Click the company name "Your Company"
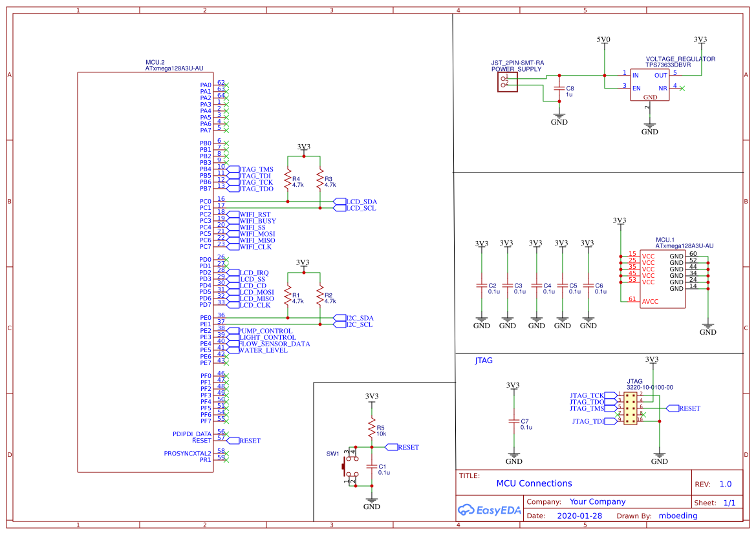The height and width of the screenshot is (535, 756). coord(598,502)
